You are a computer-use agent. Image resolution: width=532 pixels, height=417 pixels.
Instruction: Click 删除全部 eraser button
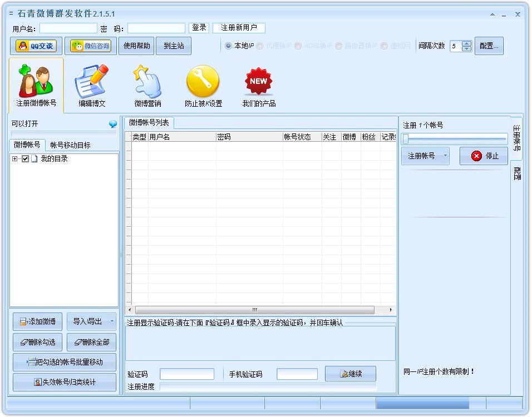pyautogui.click(x=92, y=342)
